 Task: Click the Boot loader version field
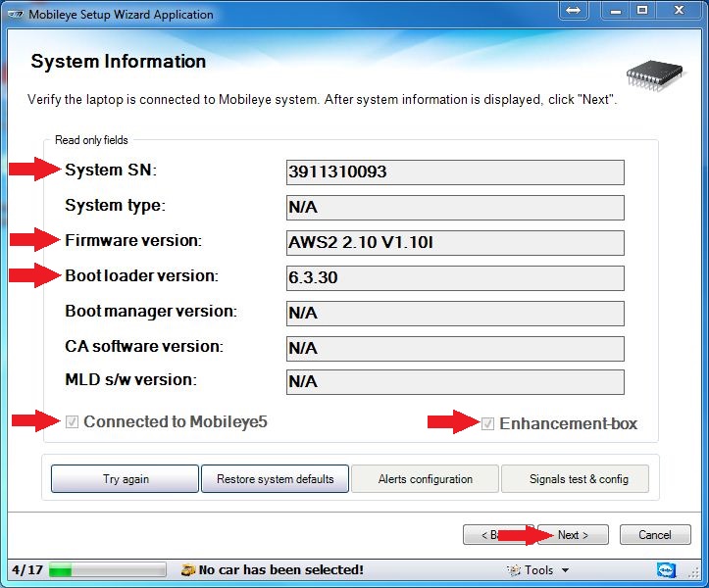(455, 278)
